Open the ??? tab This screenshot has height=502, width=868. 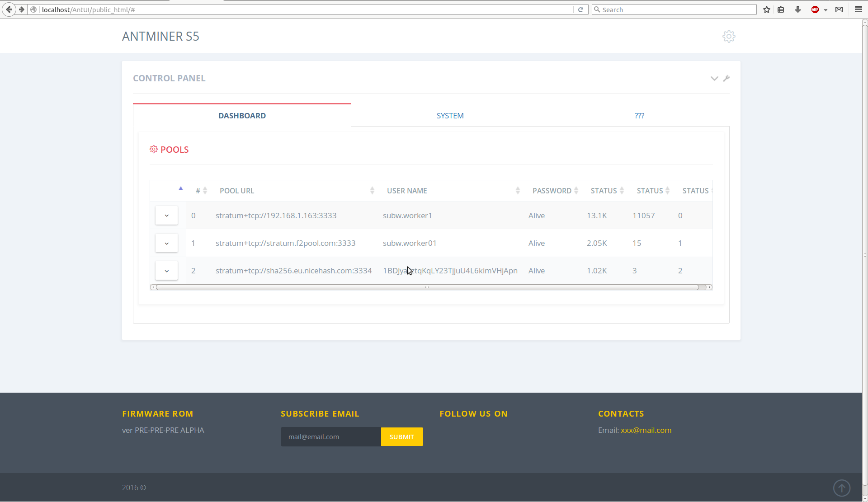pos(639,116)
